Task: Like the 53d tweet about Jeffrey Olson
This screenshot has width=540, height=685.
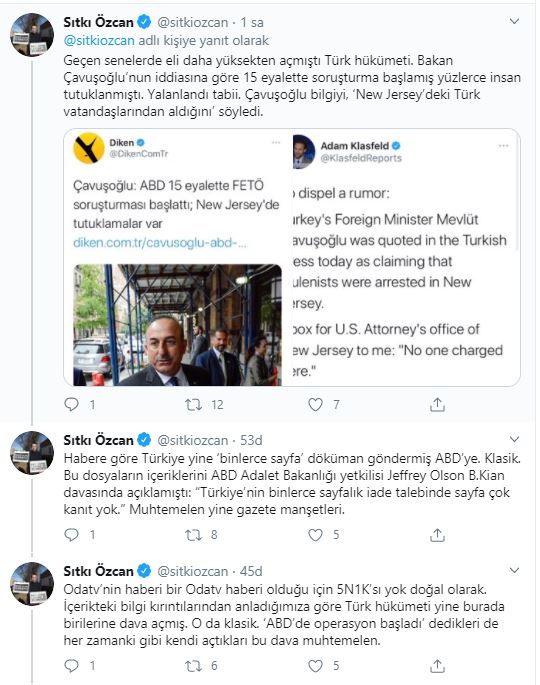Action: [x=315, y=535]
